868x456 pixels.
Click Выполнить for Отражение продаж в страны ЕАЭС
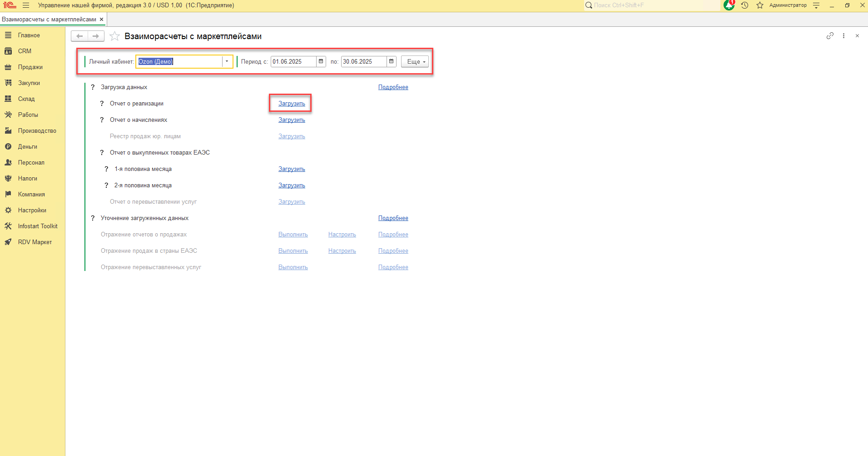tap(293, 251)
